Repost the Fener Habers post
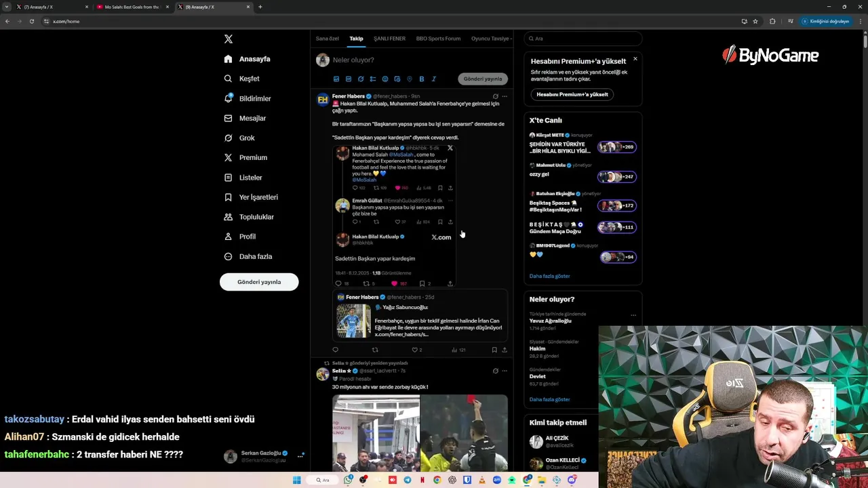The image size is (868, 488). coord(375,350)
